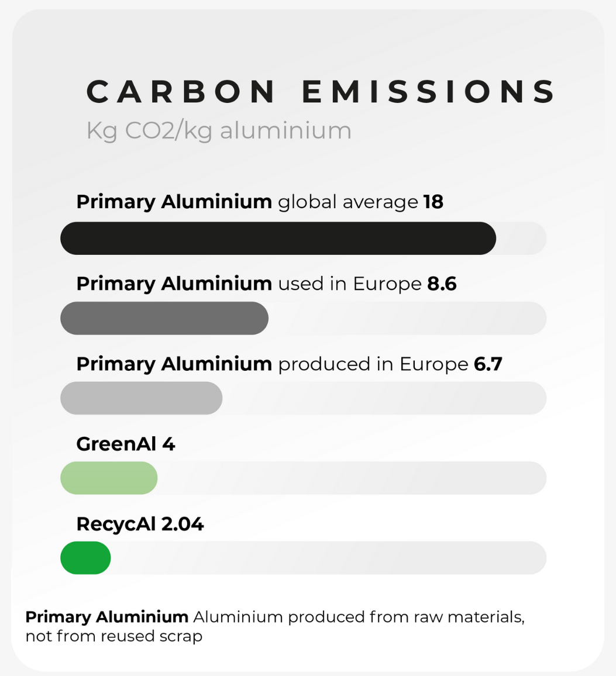The width and height of the screenshot is (616, 676).
Task: Select the Kg CO2/kg aluminium subtitle
Action: click(219, 130)
